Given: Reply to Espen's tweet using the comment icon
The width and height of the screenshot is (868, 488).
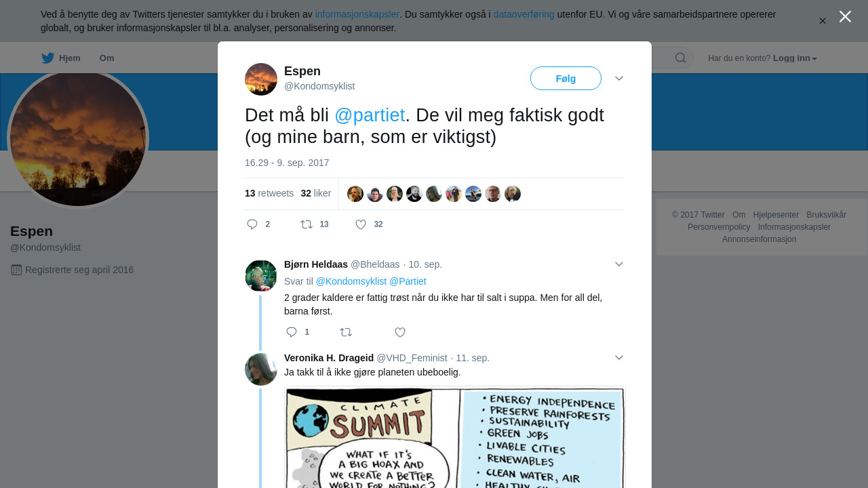Looking at the screenshot, I should tap(252, 224).
